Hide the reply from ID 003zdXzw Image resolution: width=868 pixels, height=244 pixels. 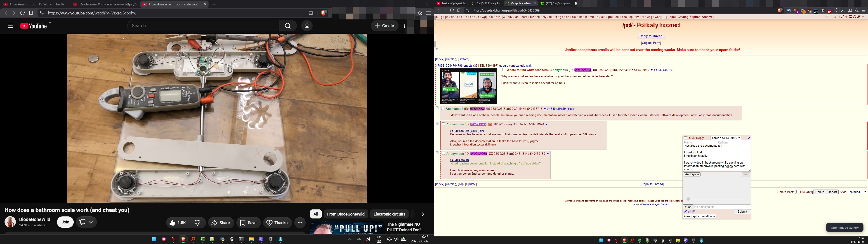click(x=437, y=108)
